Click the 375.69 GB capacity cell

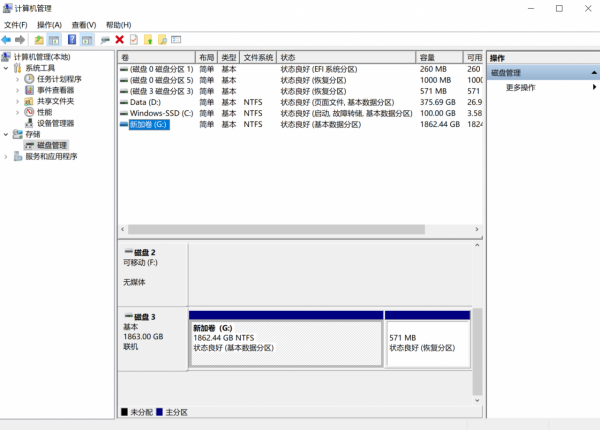[x=438, y=102]
